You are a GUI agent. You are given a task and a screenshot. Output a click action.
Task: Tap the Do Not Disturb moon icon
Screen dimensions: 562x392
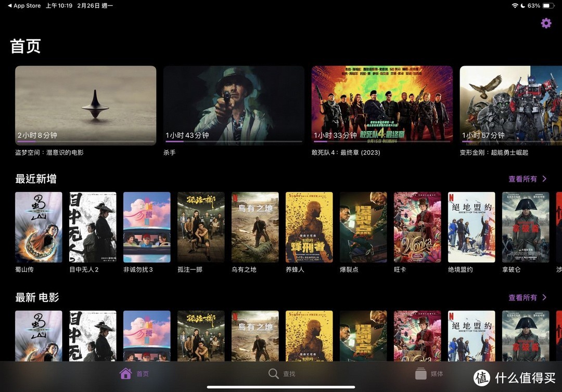522,6
